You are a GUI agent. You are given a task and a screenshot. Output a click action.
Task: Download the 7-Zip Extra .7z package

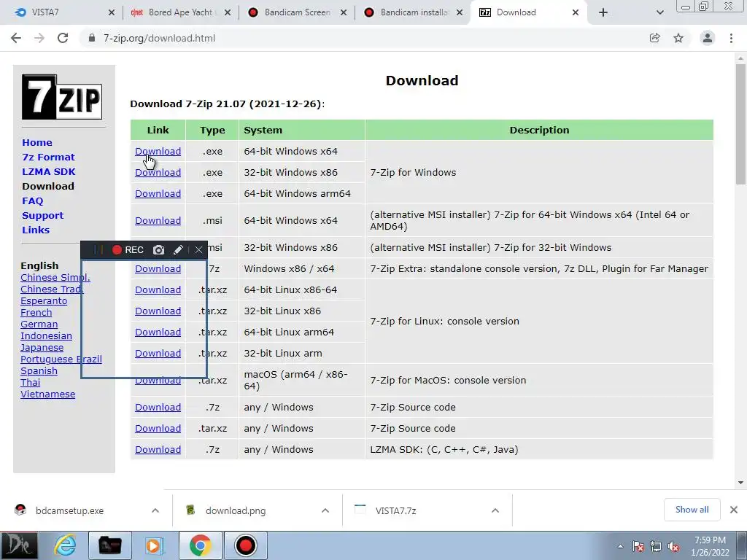[x=158, y=268]
